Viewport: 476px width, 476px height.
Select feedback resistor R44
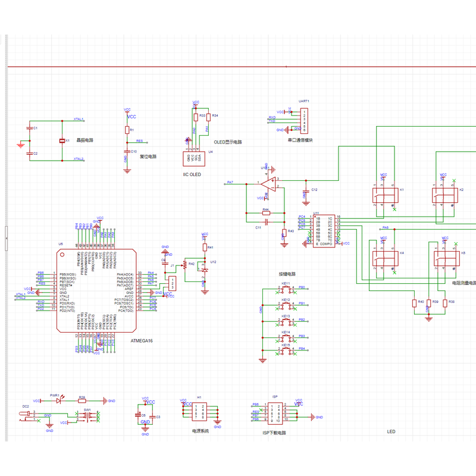(x=266, y=213)
